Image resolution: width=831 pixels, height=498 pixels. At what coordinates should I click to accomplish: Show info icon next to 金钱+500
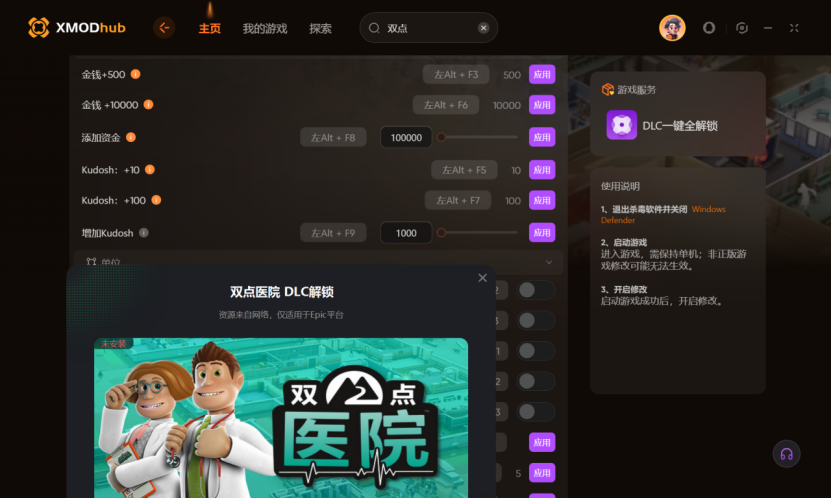(136, 74)
